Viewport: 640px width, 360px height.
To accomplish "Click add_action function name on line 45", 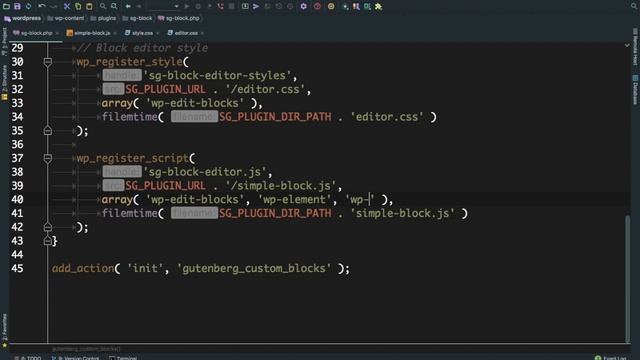I will (x=83, y=269).
